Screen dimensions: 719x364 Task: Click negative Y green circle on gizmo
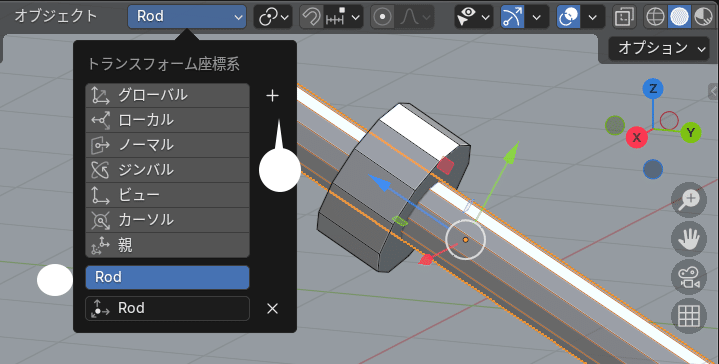point(615,125)
